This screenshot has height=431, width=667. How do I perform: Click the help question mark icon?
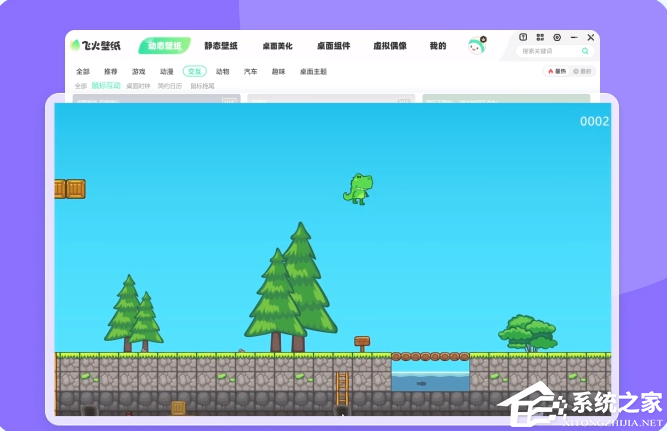click(x=523, y=37)
